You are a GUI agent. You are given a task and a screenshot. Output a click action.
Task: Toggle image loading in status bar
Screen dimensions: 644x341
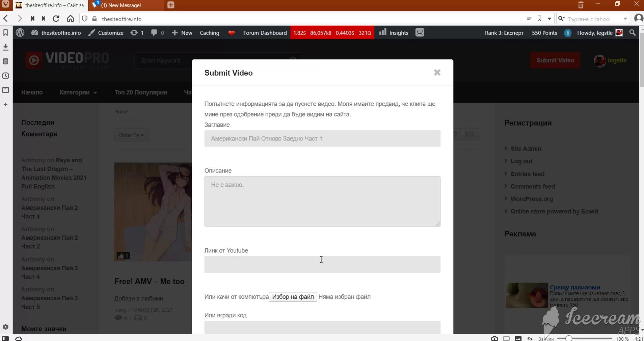[518, 338]
